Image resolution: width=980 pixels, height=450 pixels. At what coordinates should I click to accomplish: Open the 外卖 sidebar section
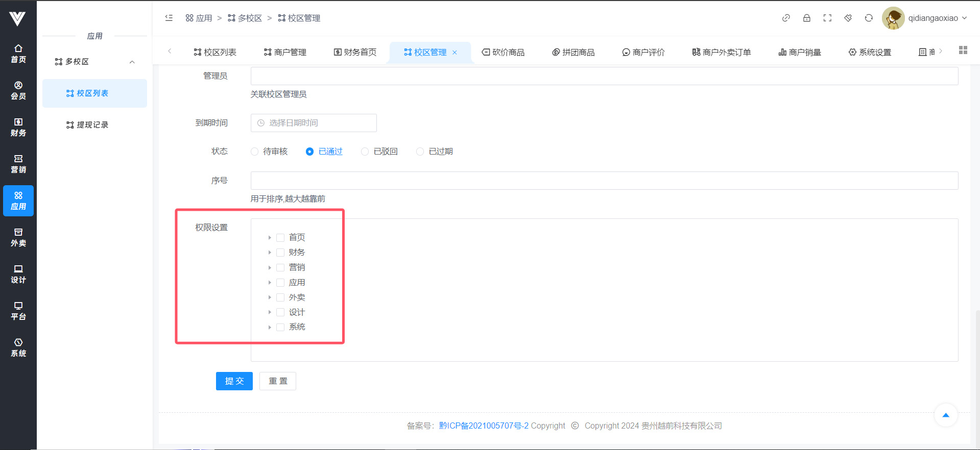click(18, 237)
